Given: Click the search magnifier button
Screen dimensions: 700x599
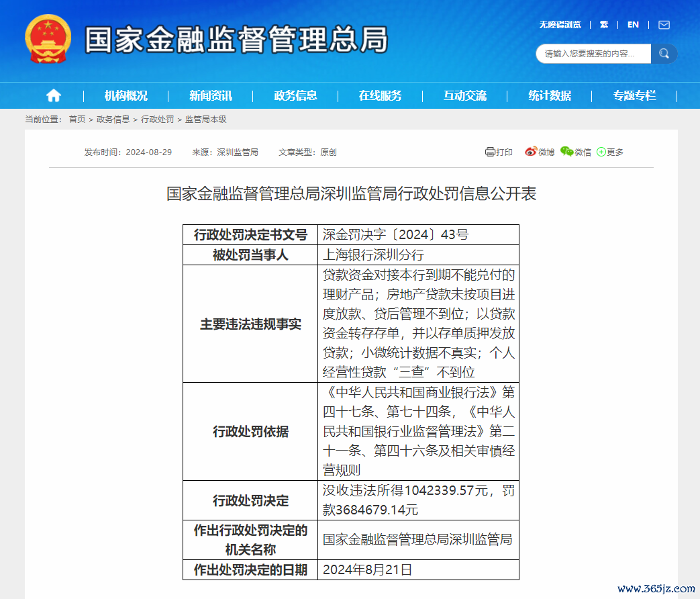Looking at the screenshot, I should point(664,54).
